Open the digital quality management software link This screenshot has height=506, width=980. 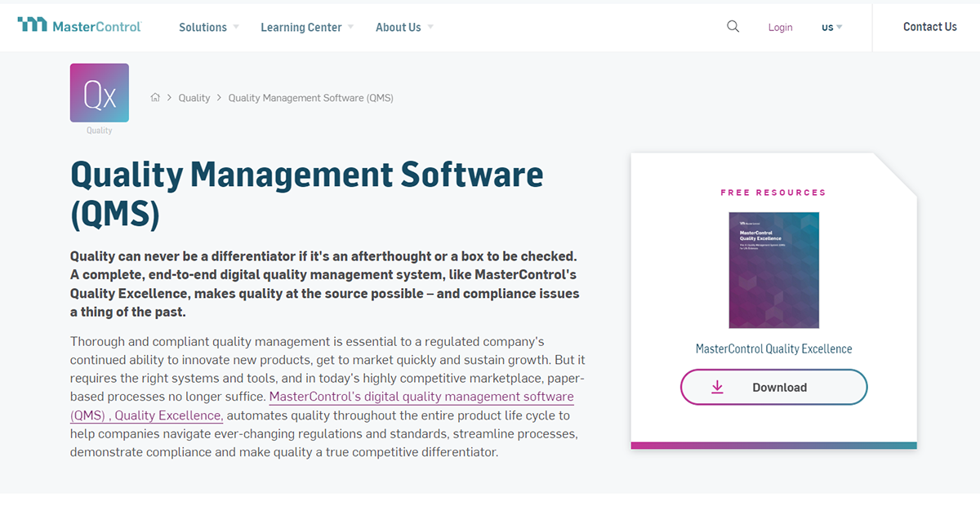coord(421,396)
